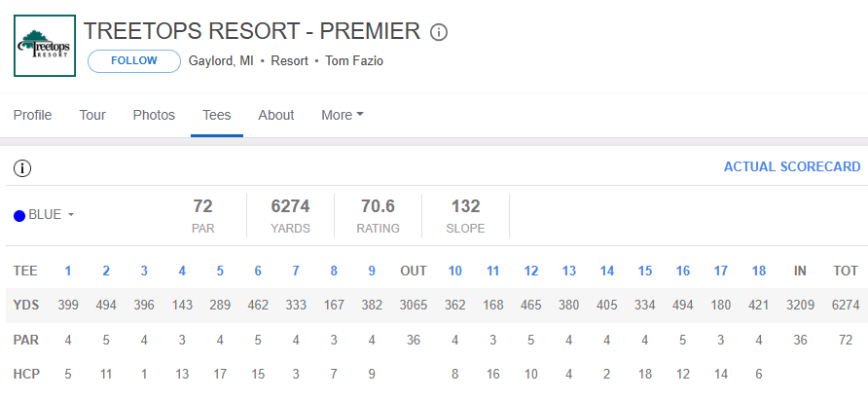Click handicap 17 for hole 5
Image resolution: width=868 pixels, height=399 pixels.
point(220,374)
